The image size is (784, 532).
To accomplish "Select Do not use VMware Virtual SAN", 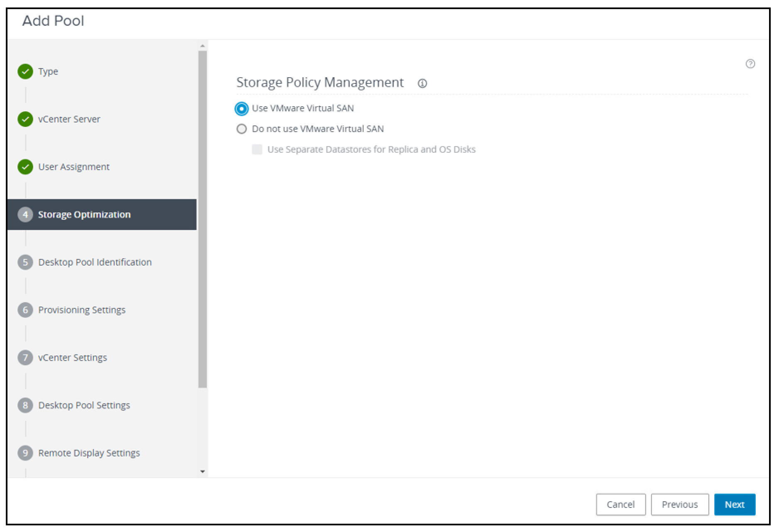I will 242,129.
